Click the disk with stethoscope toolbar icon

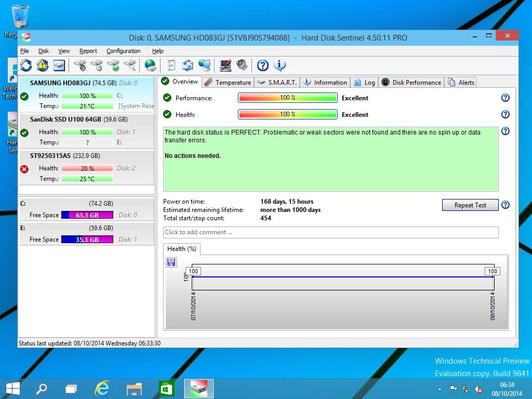(81, 65)
